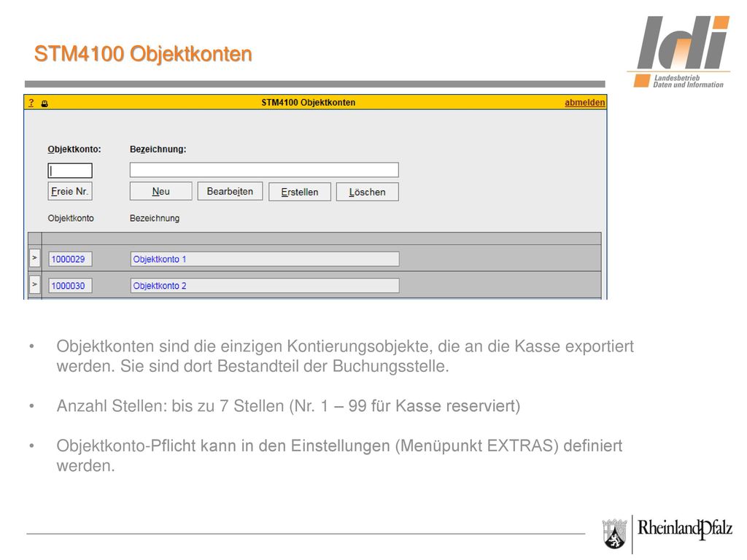Select row arrow for Objektkonto 1000029
This screenshot has height=560, width=747.
[x=35, y=257]
